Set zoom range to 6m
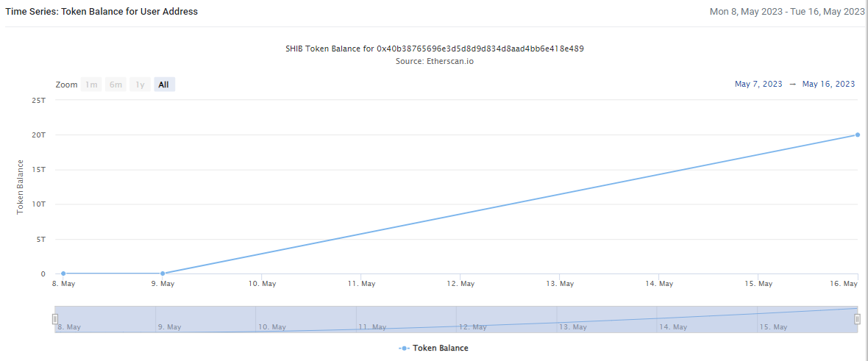Viewport: 868px width, 361px height. coord(115,85)
